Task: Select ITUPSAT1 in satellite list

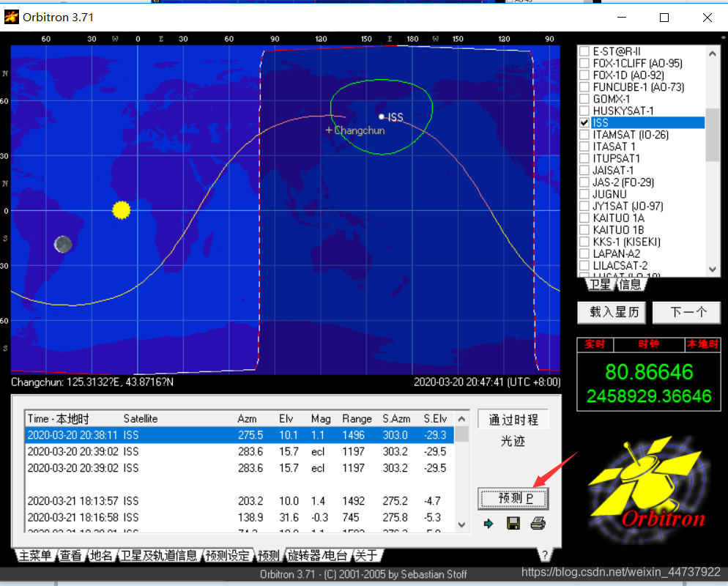Action: 616,158
